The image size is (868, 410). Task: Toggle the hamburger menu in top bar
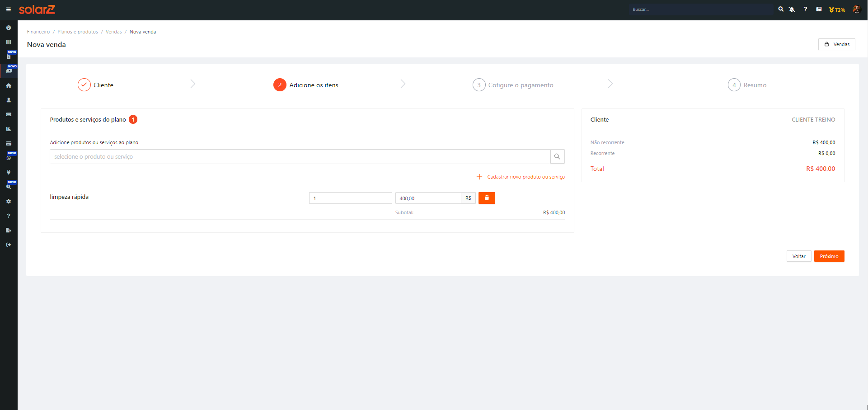pos(8,9)
